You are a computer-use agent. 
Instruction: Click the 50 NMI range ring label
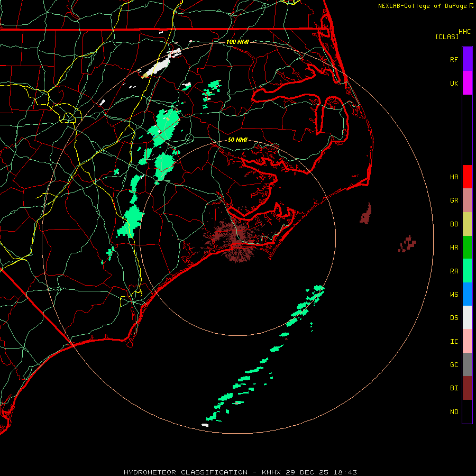tap(237, 140)
